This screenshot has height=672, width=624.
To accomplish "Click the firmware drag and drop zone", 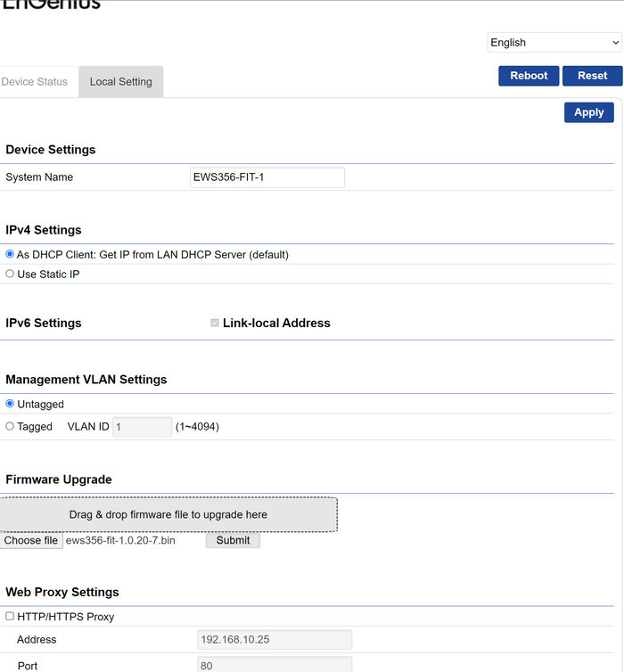I will coord(168,514).
